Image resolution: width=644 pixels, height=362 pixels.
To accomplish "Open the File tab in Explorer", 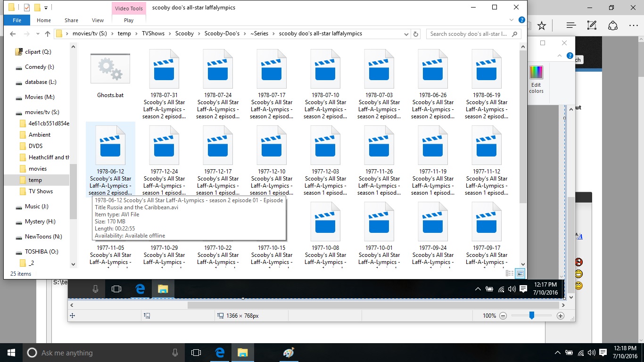I will 17,20.
